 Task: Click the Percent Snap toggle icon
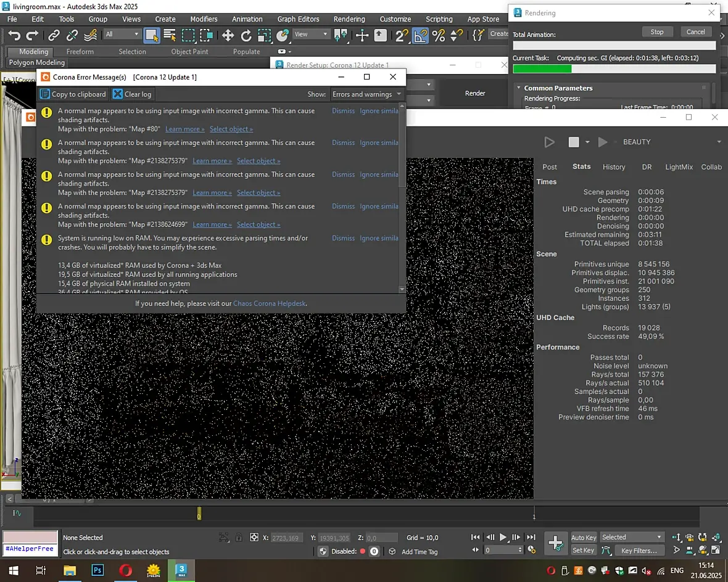pos(438,35)
